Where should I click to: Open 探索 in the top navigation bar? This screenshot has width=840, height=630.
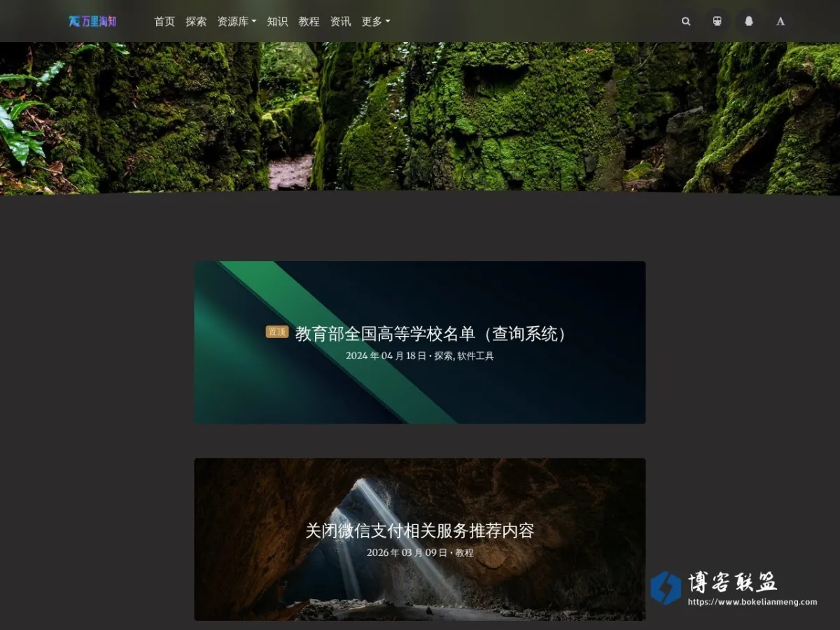(x=196, y=22)
